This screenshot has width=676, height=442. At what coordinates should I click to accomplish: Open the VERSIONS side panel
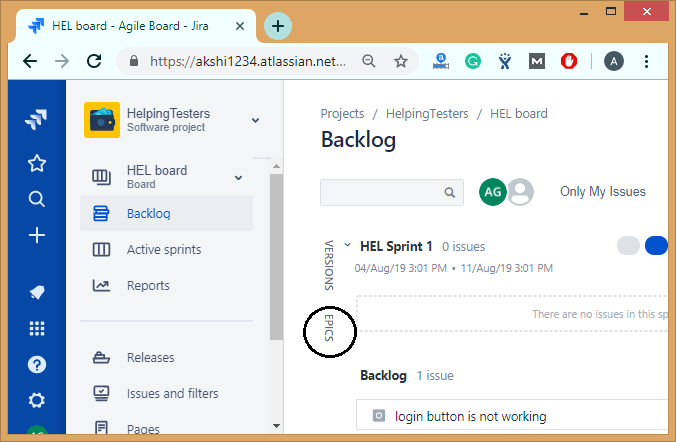point(329,265)
